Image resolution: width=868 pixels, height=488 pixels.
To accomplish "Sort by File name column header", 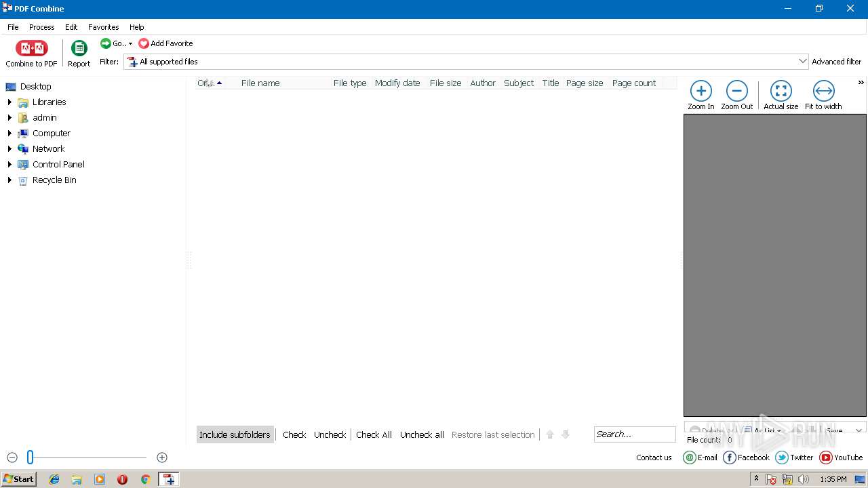I will [260, 83].
